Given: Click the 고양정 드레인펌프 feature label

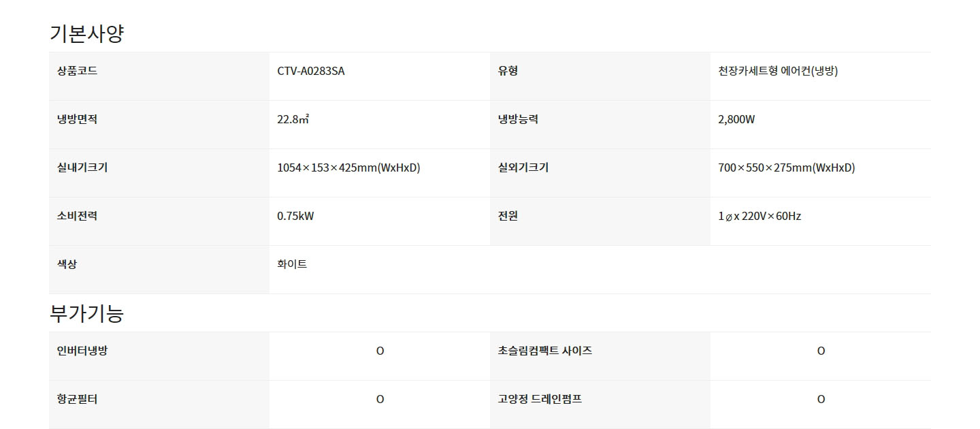Looking at the screenshot, I should pos(540,399).
